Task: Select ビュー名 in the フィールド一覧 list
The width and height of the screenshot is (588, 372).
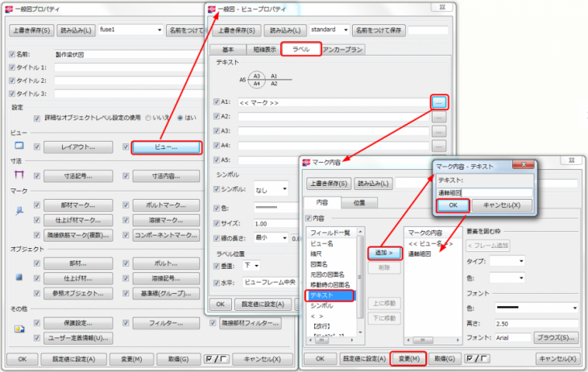Action: [321, 244]
